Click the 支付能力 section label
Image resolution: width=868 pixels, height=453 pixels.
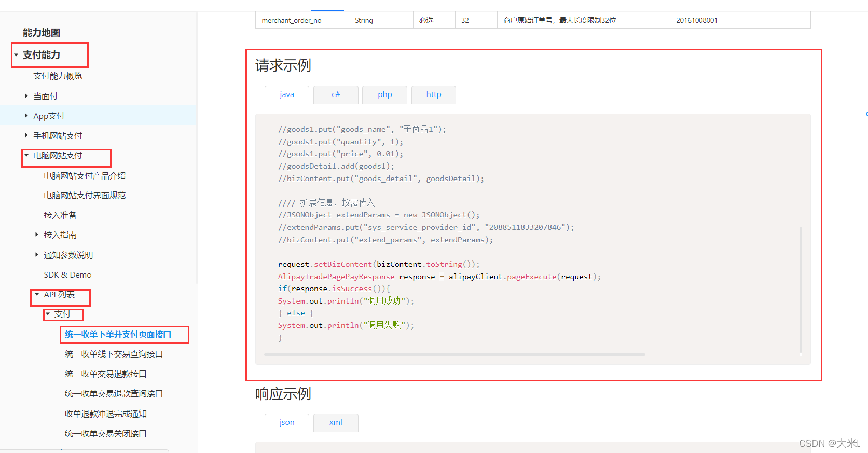(42, 55)
